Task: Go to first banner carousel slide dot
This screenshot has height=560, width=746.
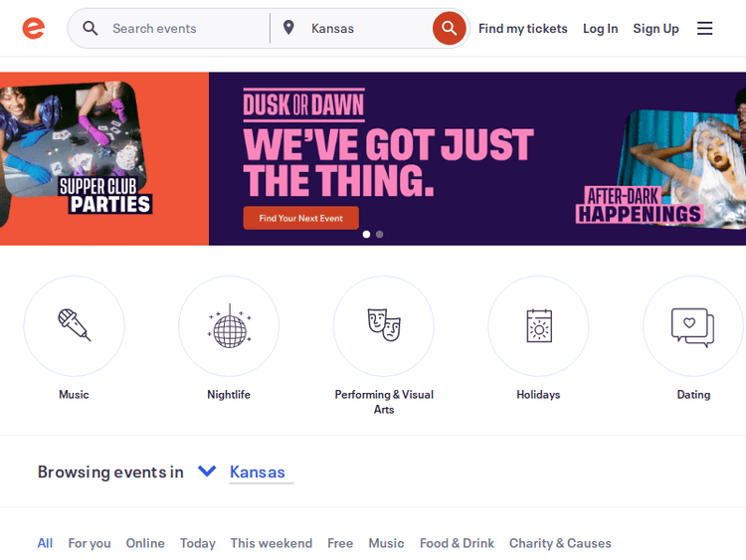Action: [366, 234]
